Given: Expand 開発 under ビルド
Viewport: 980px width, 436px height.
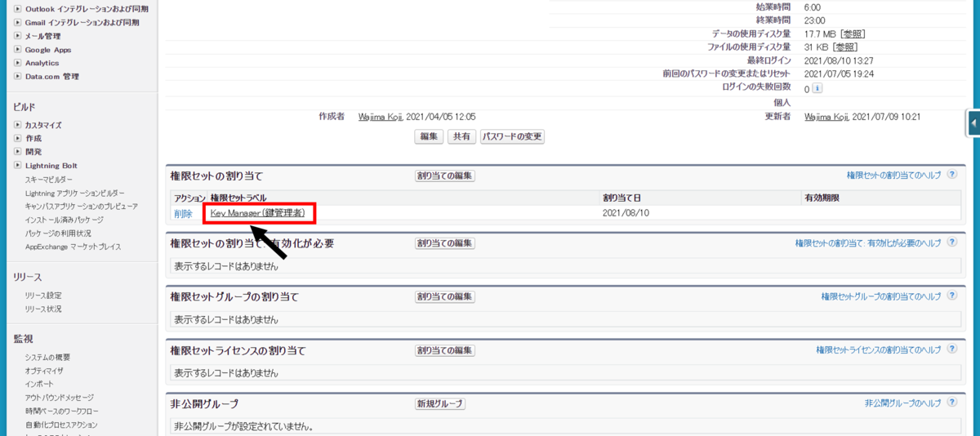Looking at the screenshot, I should [18, 152].
